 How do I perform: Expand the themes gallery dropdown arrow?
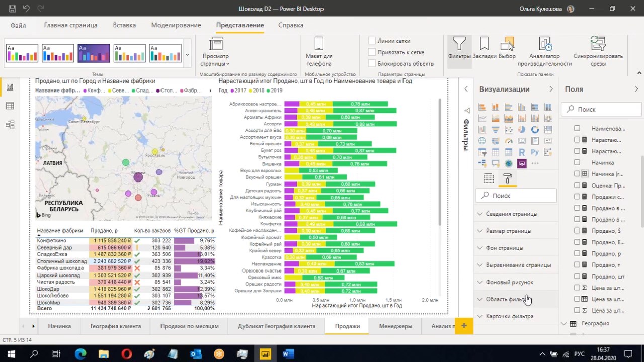[187, 54]
